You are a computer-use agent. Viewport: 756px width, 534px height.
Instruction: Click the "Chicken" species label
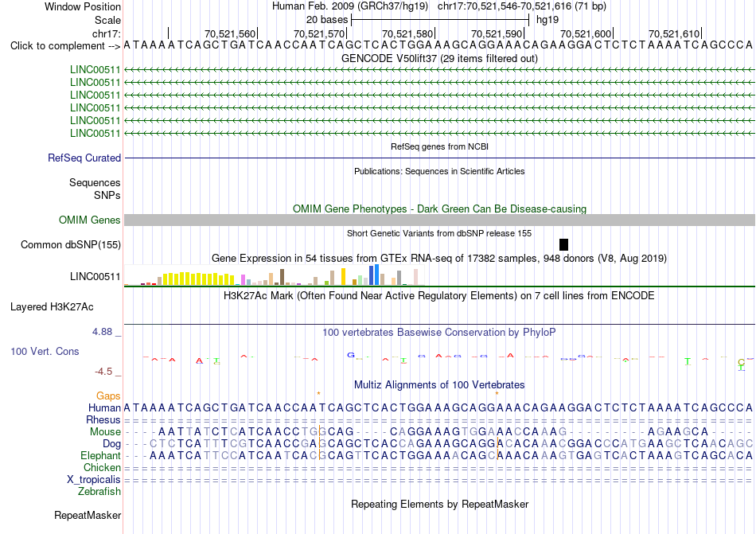pos(102,467)
